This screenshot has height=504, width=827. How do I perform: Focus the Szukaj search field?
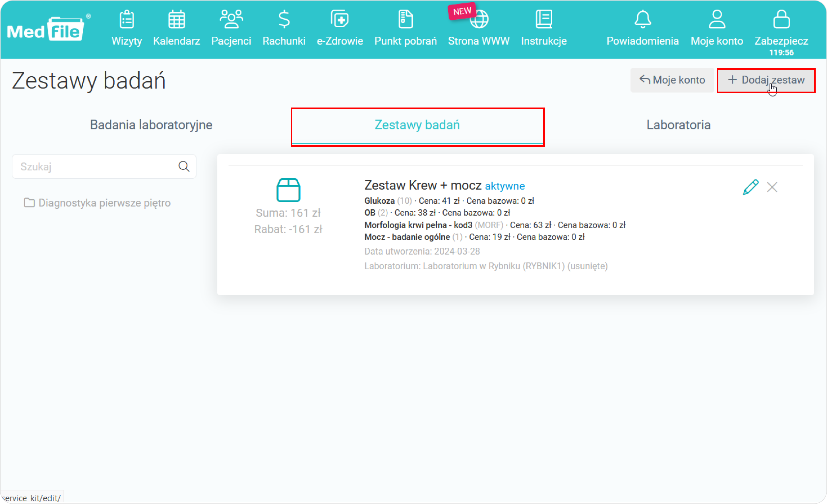tap(104, 167)
